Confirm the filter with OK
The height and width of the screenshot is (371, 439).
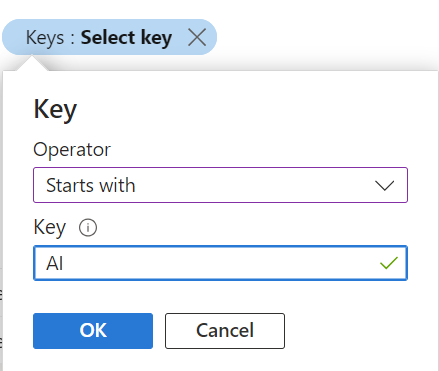[93, 331]
